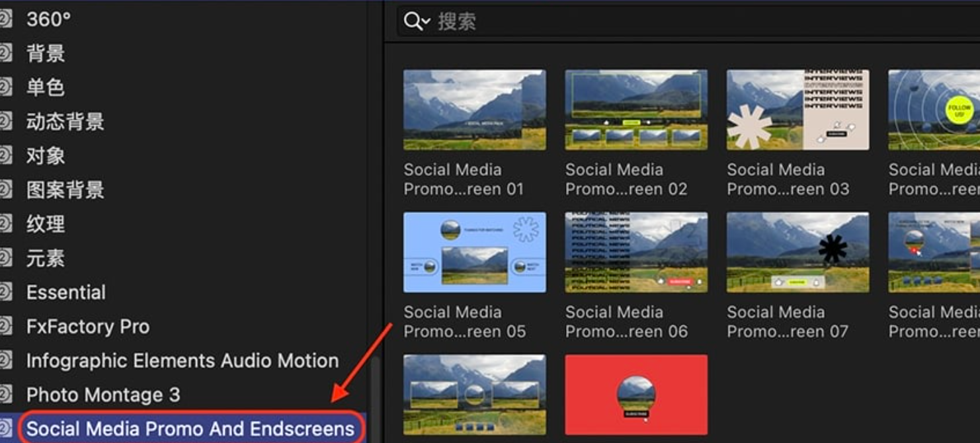Click the 'Promo...reen 02' label text
The height and width of the screenshot is (443, 980).
pyautogui.click(x=627, y=189)
